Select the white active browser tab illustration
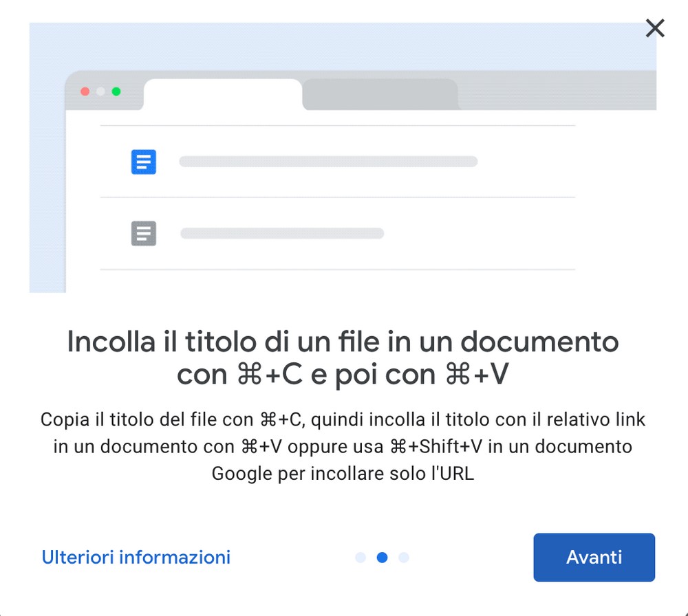Image resolution: width=688 pixels, height=616 pixels. (x=222, y=95)
